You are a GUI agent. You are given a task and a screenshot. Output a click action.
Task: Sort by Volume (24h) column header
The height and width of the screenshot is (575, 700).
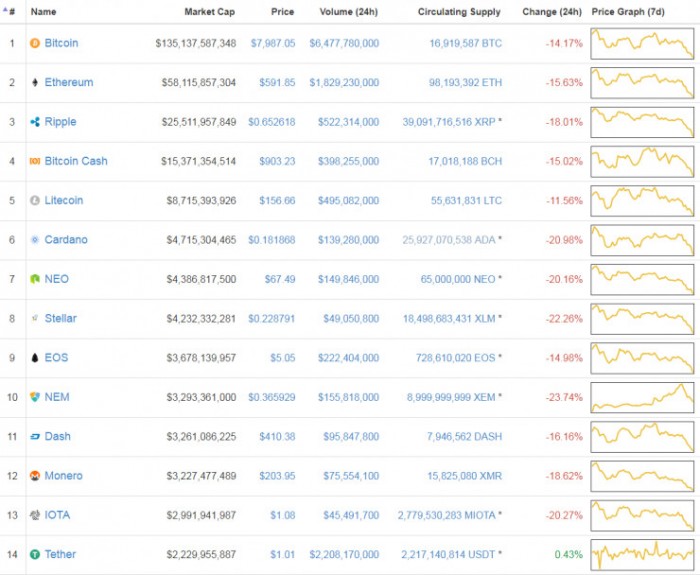tap(349, 12)
